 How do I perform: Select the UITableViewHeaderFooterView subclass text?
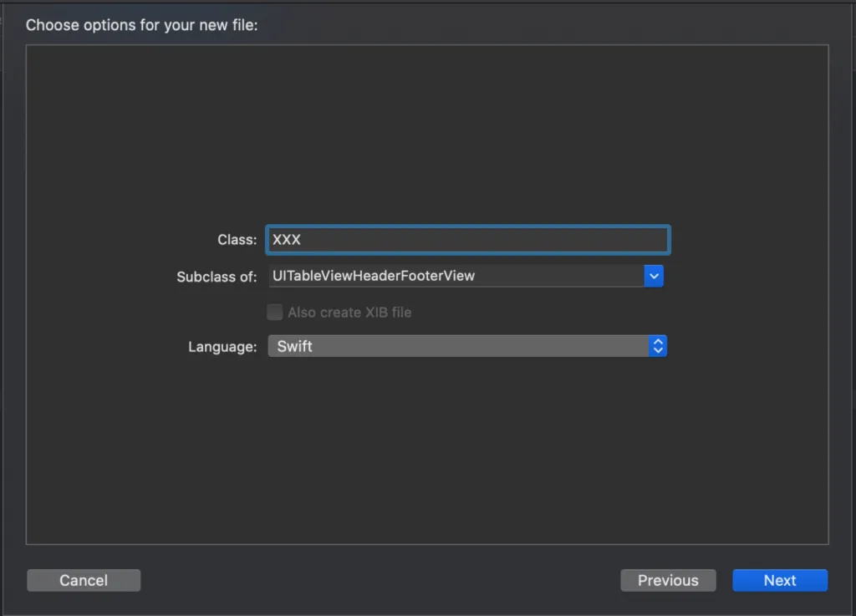[374, 276]
